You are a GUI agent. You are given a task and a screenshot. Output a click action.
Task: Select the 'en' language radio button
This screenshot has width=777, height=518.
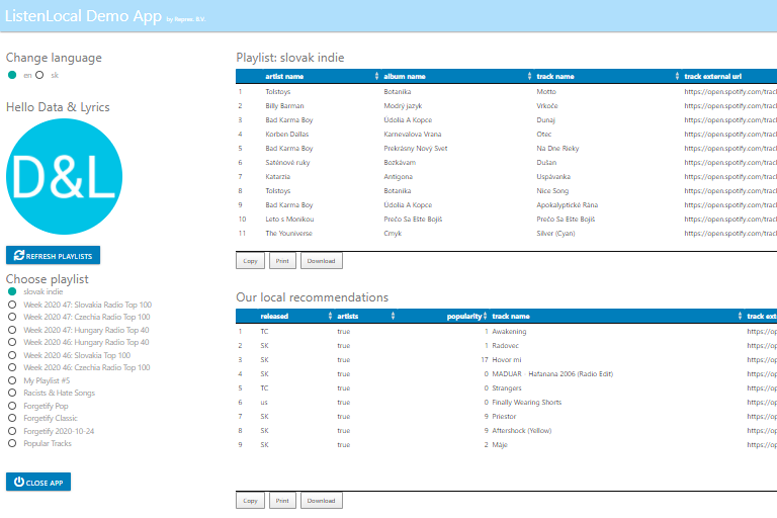tap(12, 75)
